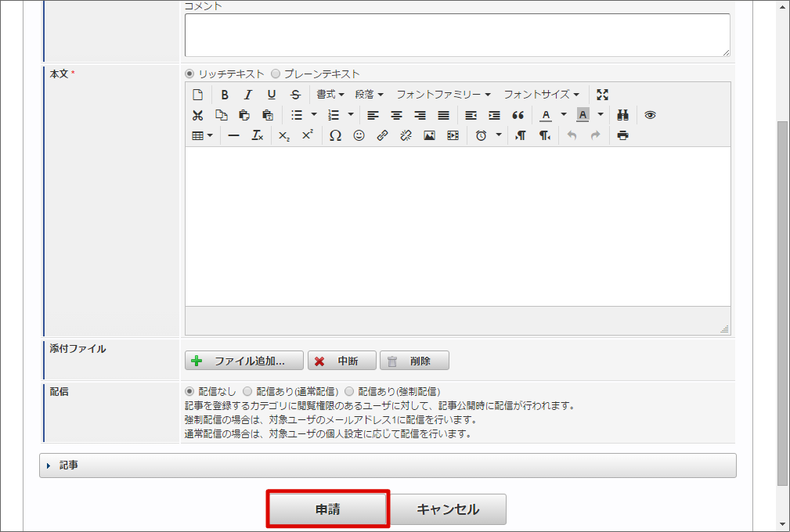This screenshot has height=532, width=790.
Task: Add an attachment using ファイル追加
Action: coord(244,360)
